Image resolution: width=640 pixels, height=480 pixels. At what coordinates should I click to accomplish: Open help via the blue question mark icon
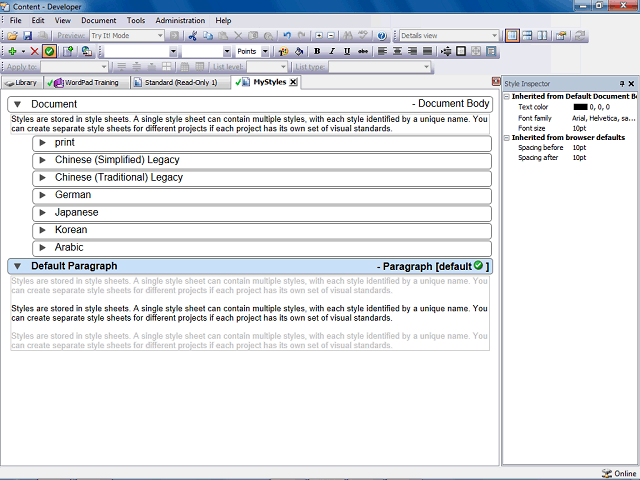pyautogui.click(x=382, y=36)
